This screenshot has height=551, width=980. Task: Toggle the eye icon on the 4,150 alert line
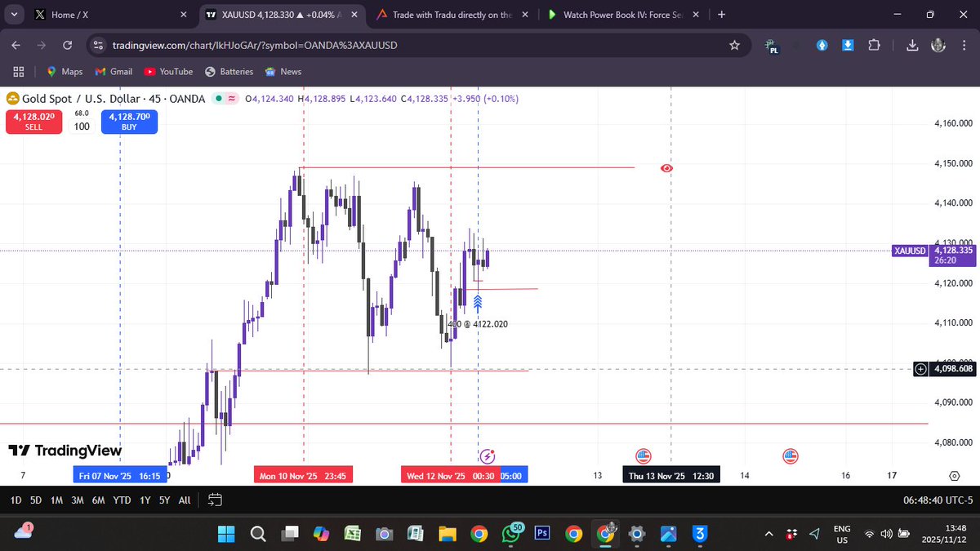(x=666, y=168)
